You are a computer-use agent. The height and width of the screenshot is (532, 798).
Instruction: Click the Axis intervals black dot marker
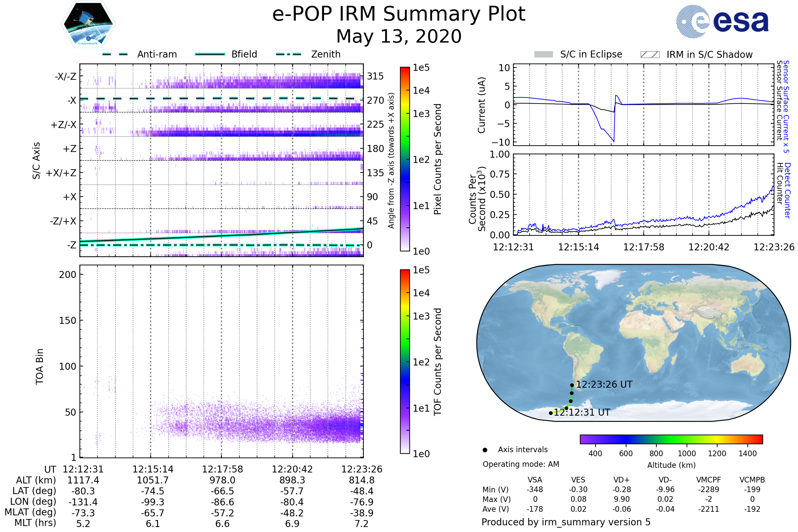click(485, 450)
